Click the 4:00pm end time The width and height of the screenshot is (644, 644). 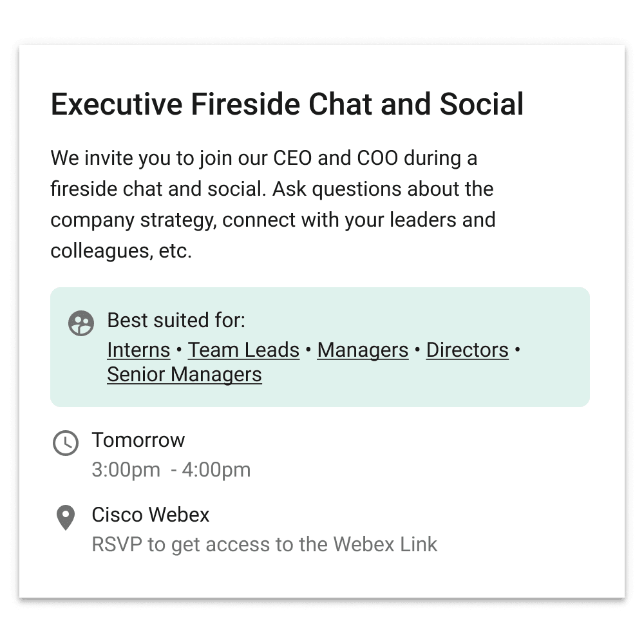216,470
